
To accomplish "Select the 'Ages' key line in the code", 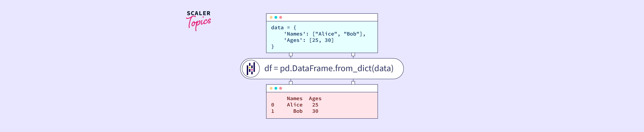I will pos(309,40).
